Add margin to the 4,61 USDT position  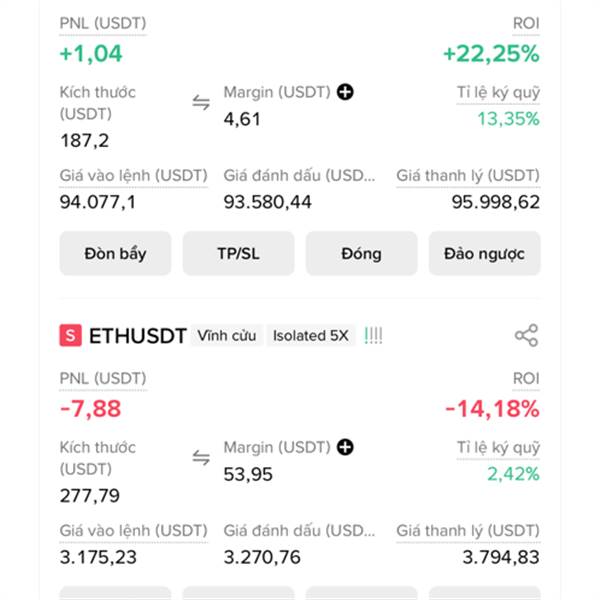tap(345, 92)
